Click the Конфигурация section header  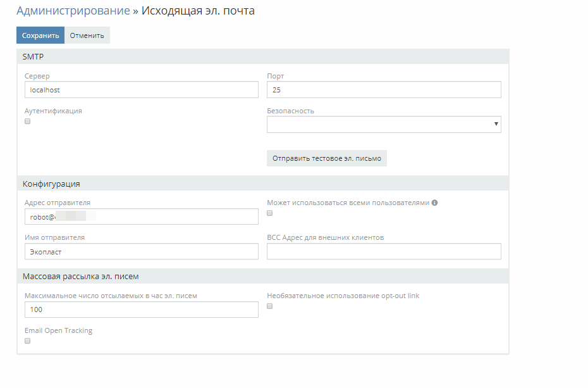[x=51, y=184]
